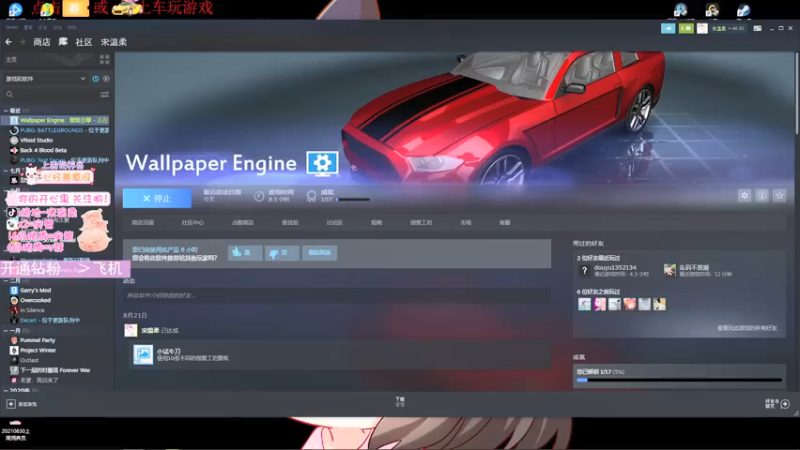
Task: Click the recent activity clock icon
Action: click(x=95, y=79)
